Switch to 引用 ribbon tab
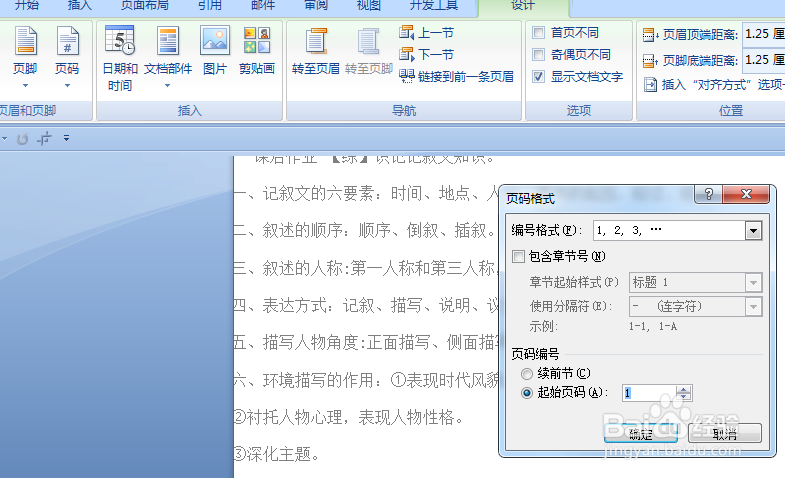This screenshot has width=785, height=478. [x=210, y=6]
